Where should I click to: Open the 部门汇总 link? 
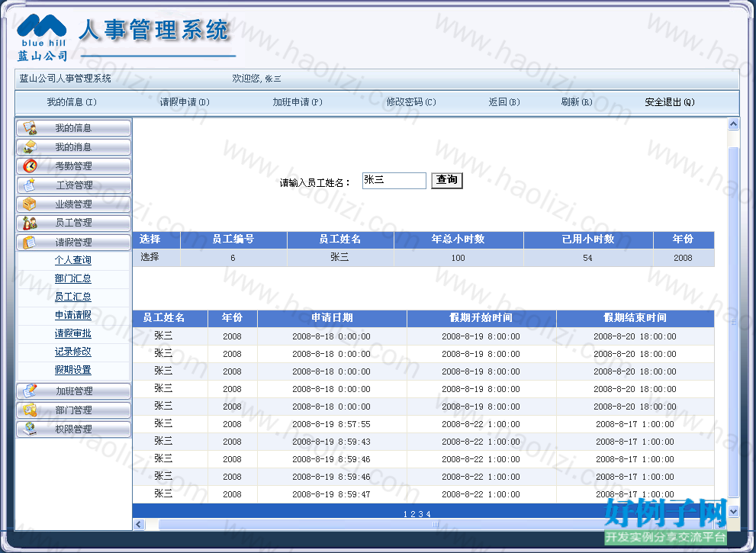[x=72, y=278]
